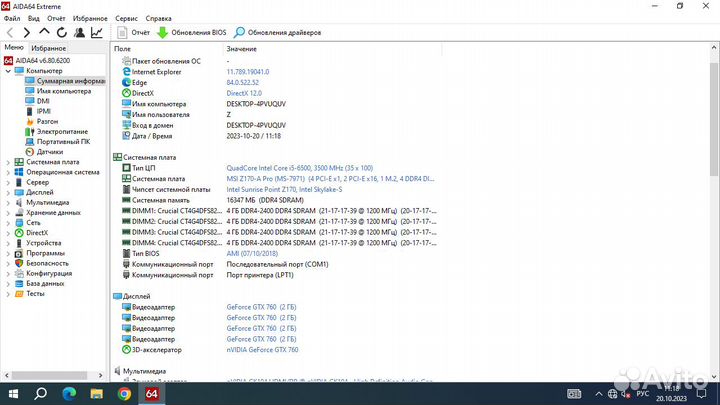Expand the Мультимедиа tree node

pyautogui.click(x=8, y=202)
